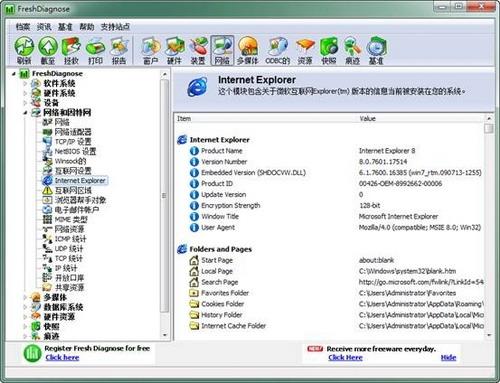Collapse the FreshDiagnose root node
Image resolution: width=500 pixels, height=383 pixels.
[13, 74]
